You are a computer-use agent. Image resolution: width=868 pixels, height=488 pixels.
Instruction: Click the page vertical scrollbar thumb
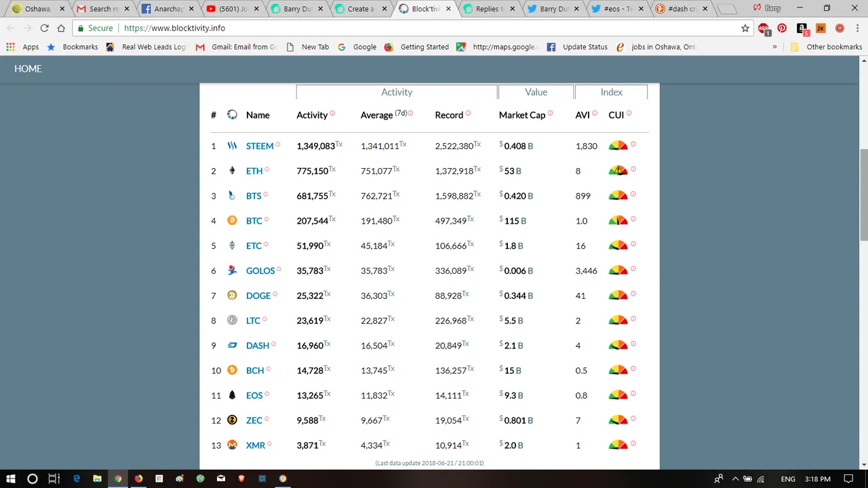pos(864,195)
